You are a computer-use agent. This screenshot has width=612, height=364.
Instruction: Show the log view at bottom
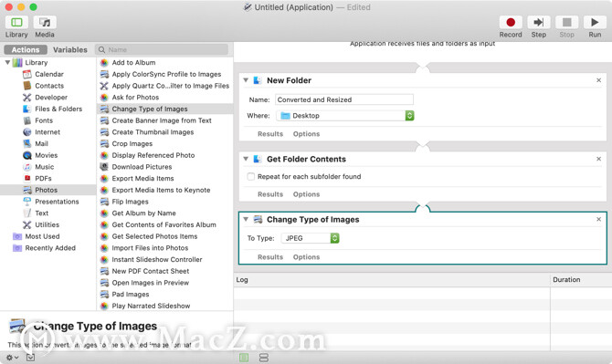pos(244,358)
